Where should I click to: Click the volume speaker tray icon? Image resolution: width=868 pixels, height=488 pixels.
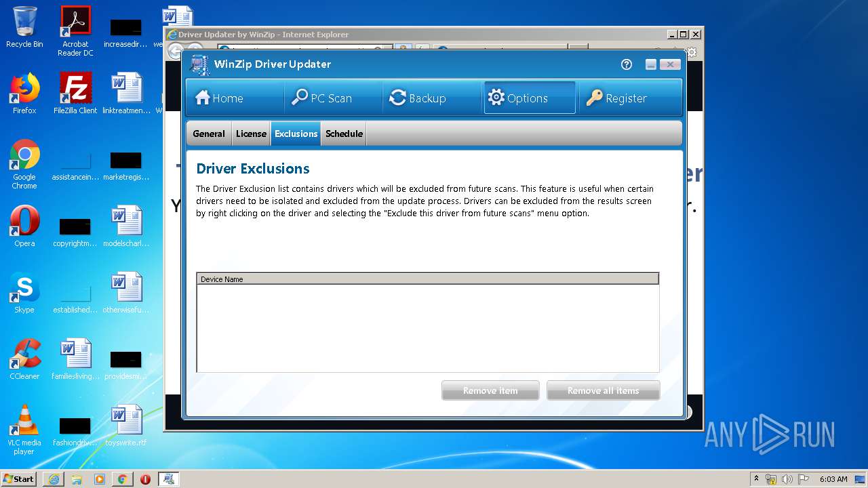[x=787, y=479]
